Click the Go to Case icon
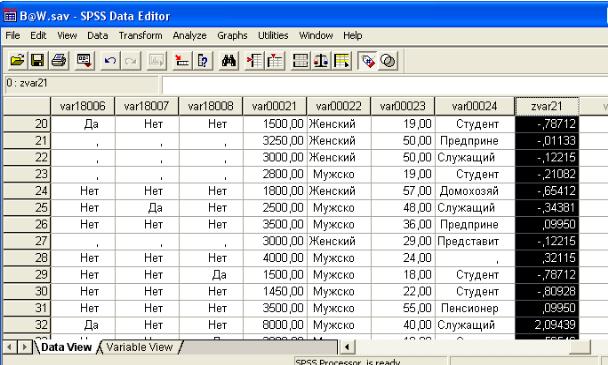This screenshot has height=365, width=608. [x=182, y=61]
